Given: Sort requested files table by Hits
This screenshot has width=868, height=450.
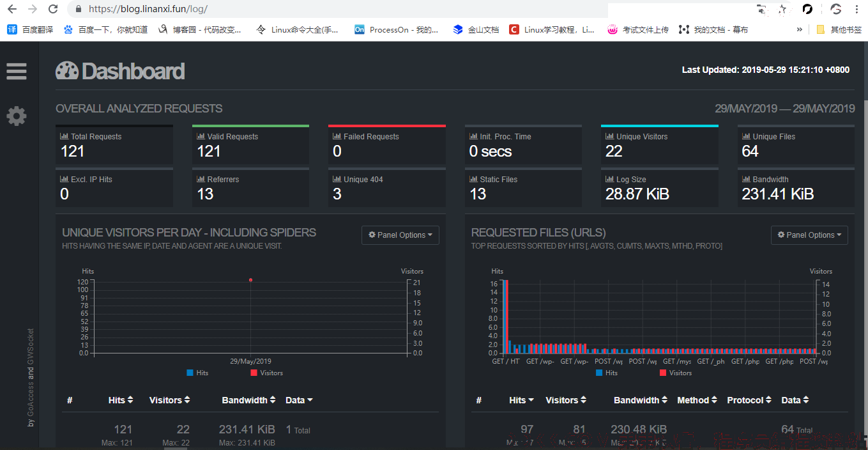Looking at the screenshot, I should coord(522,400).
